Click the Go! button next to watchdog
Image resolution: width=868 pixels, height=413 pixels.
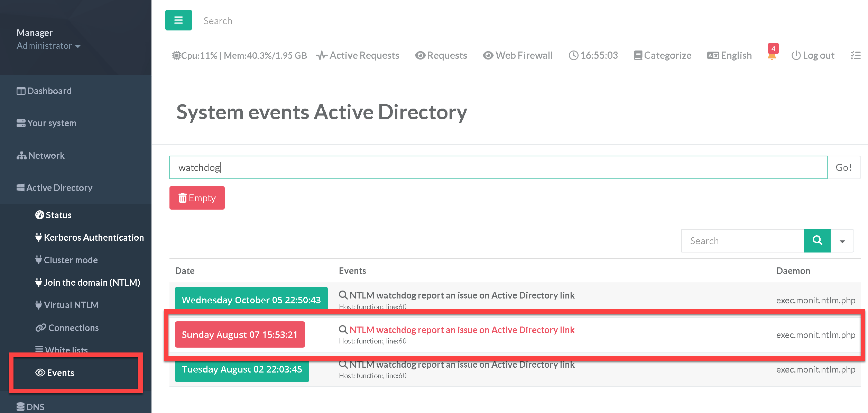[843, 167]
